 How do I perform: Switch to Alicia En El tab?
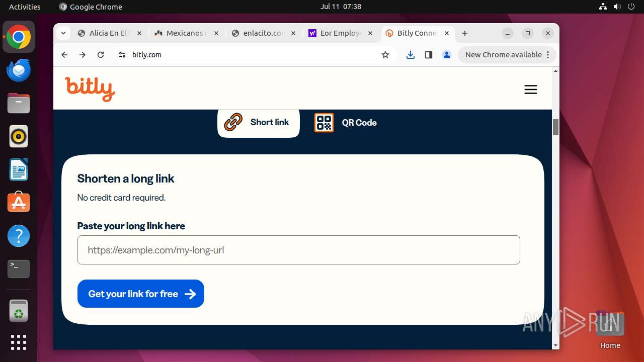pos(110,33)
